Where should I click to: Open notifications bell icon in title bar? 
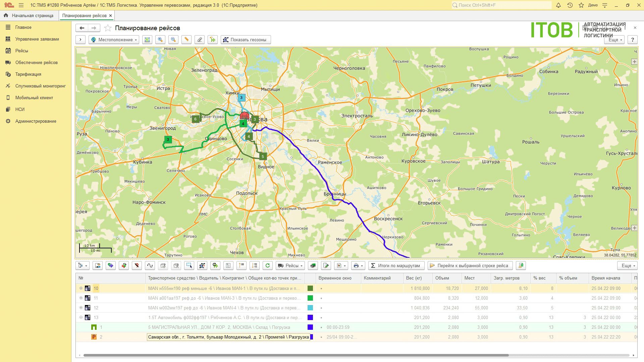(558, 5)
